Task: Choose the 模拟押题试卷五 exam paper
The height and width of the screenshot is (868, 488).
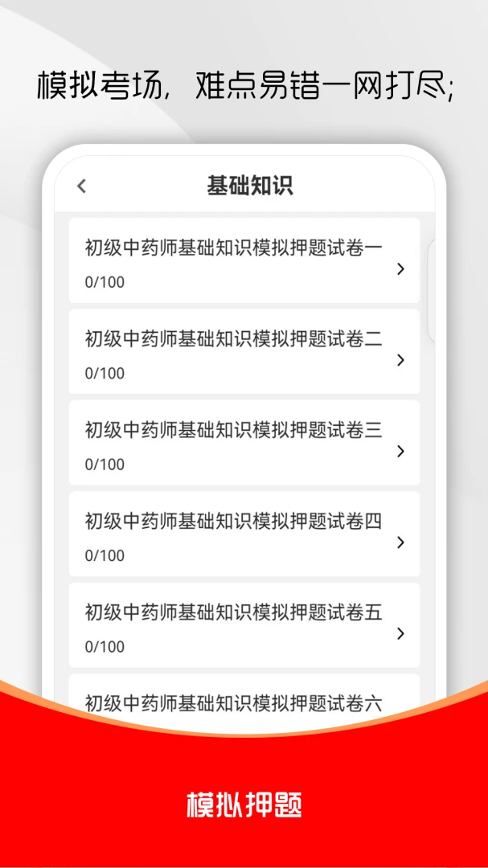Action: coord(244,625)
